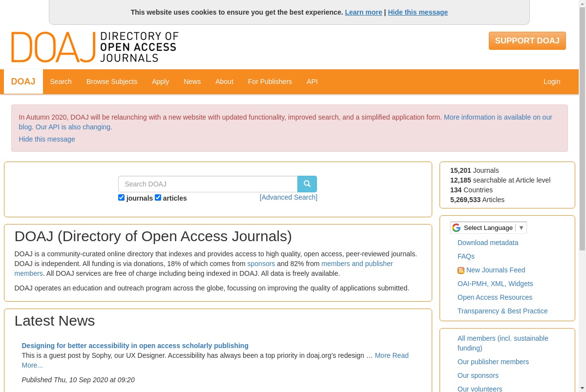Hide the cookie message
The height and width of the screenshot is (392, 586).
point(418,12)
